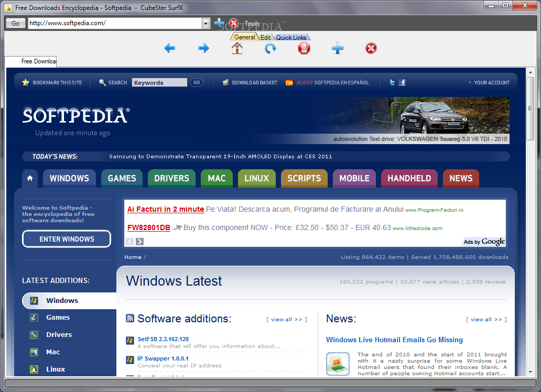The height and width of the screenshot is (392, 541).
Task: Click view all link for News
Action: click(486, 320)
